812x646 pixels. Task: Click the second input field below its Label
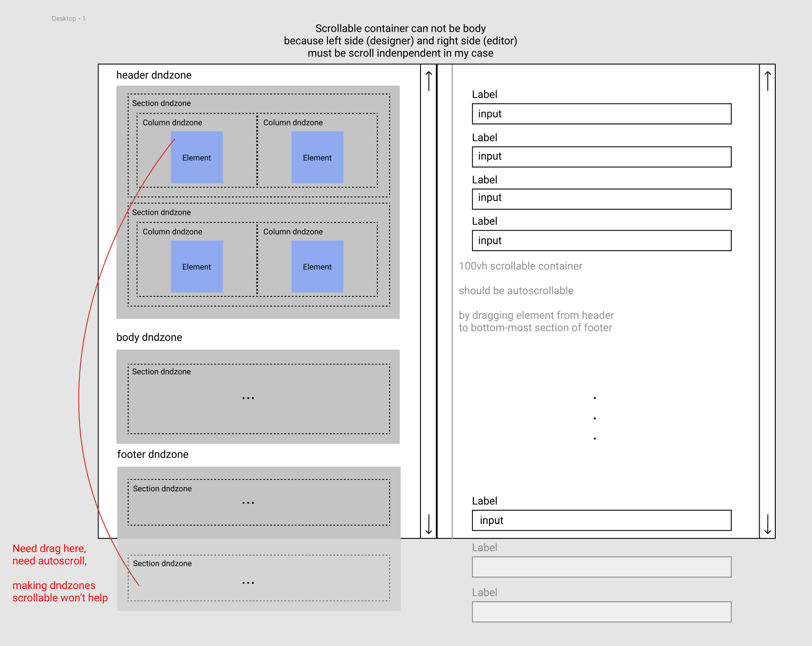click(601, 157)
